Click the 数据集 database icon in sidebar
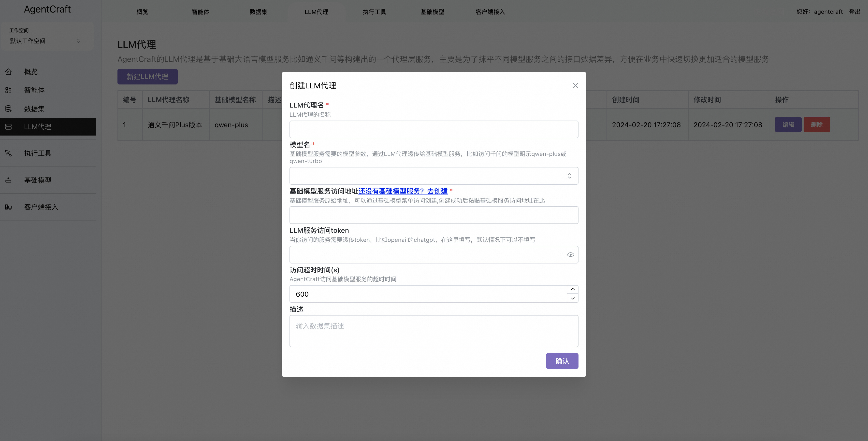 pos(8,109)
